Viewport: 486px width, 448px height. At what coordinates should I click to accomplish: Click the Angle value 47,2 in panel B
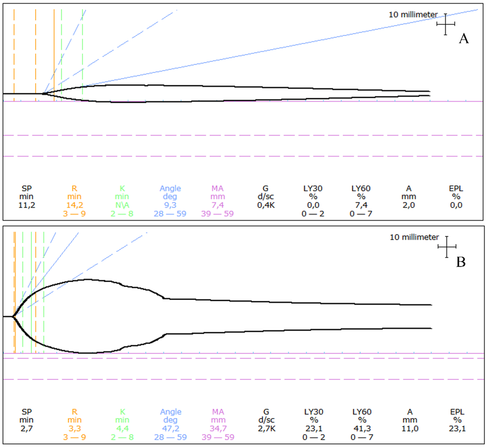click(171, 428)
